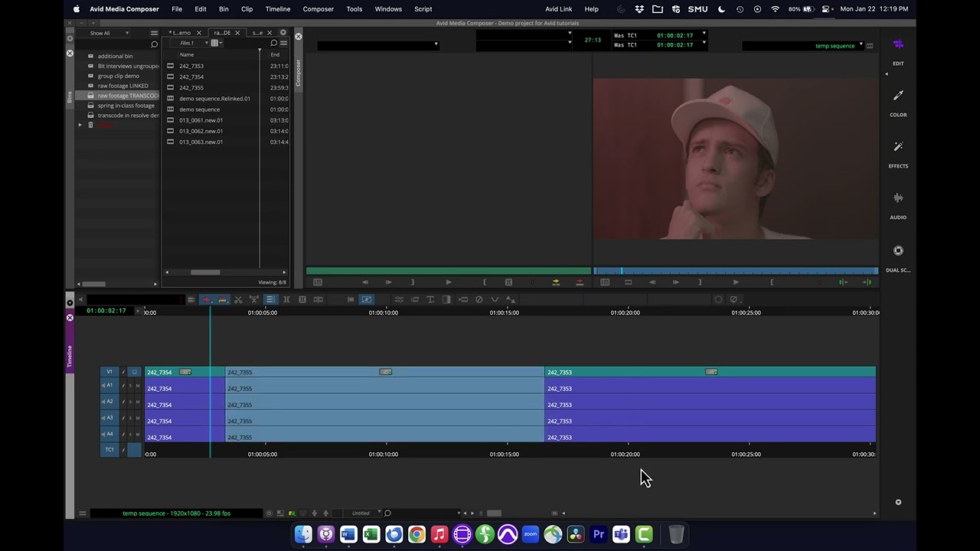The image size is (980, 551).
Task: Toggle the V1 video monitor icon
Action: 135,372
